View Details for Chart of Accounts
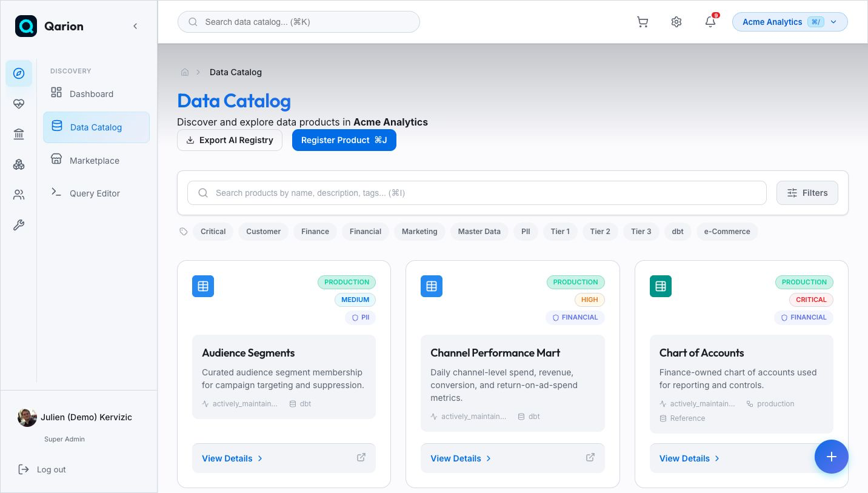The image size is (868, 493). (x=690, y=458)
